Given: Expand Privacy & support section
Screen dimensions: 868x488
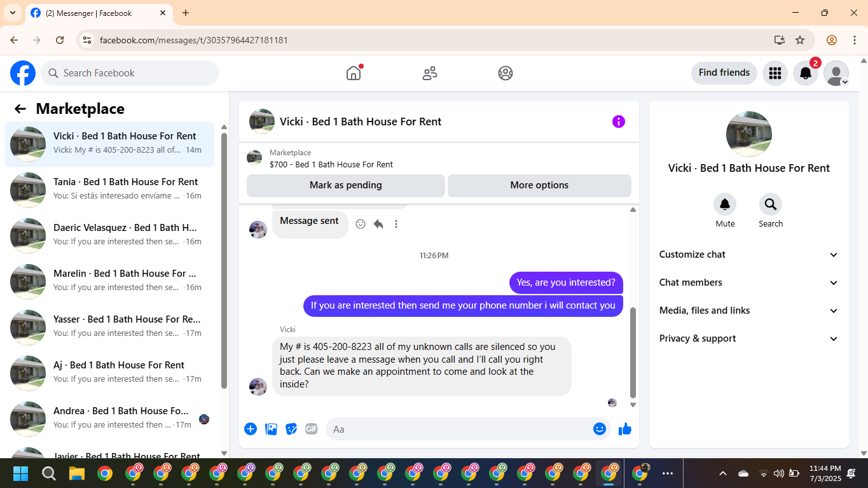Looking at the screenshot, I should click(x=748, y=338).
